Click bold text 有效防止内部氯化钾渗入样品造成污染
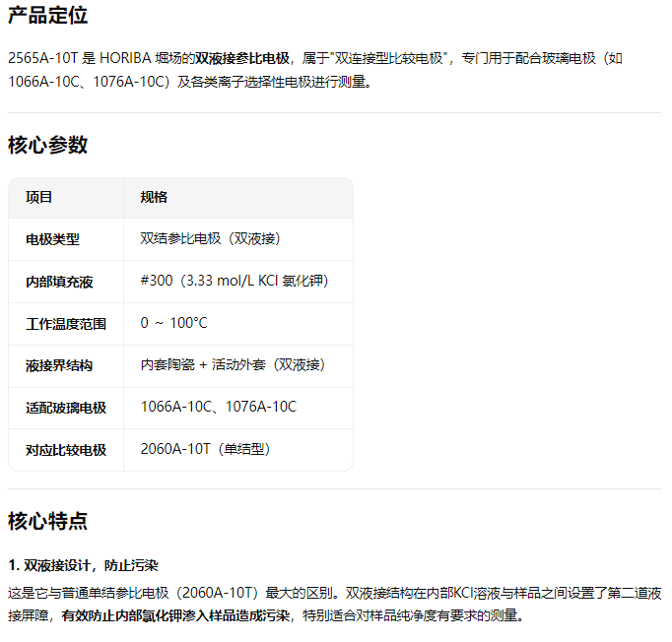Viewport: 672px width, 642px height. [175, 615]
